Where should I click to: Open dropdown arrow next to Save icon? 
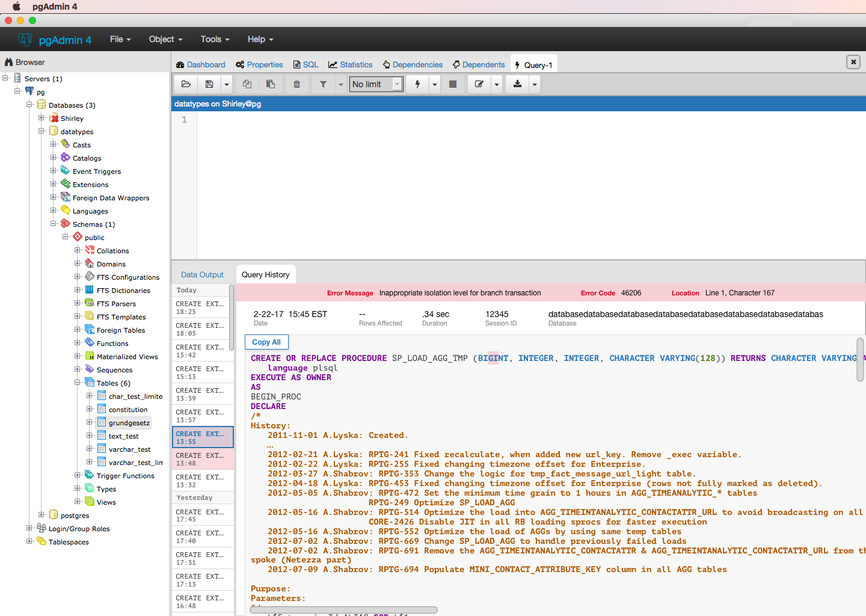227,84
